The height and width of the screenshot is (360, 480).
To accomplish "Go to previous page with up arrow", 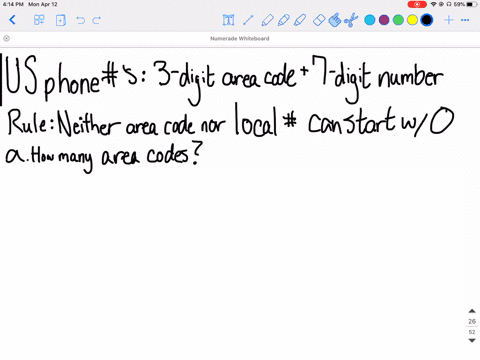I will click(x=472, y=311).
